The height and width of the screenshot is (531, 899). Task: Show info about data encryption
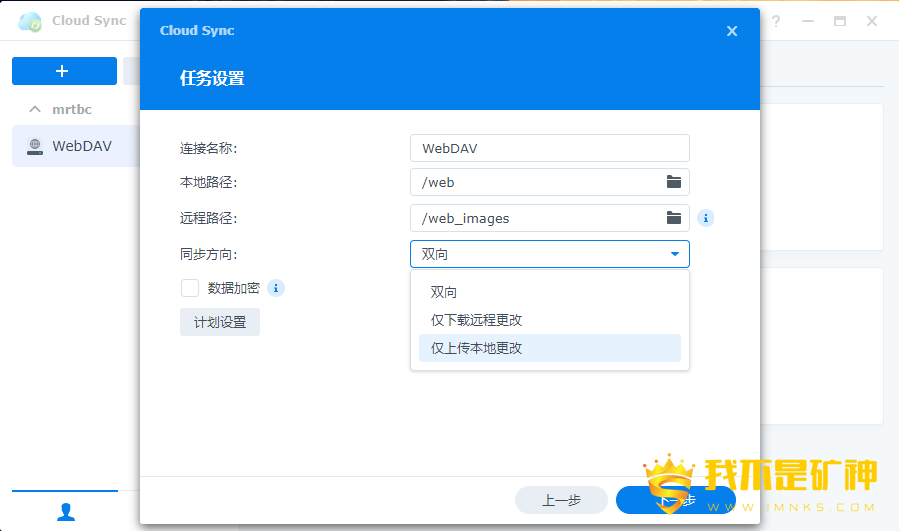point(276,288)
